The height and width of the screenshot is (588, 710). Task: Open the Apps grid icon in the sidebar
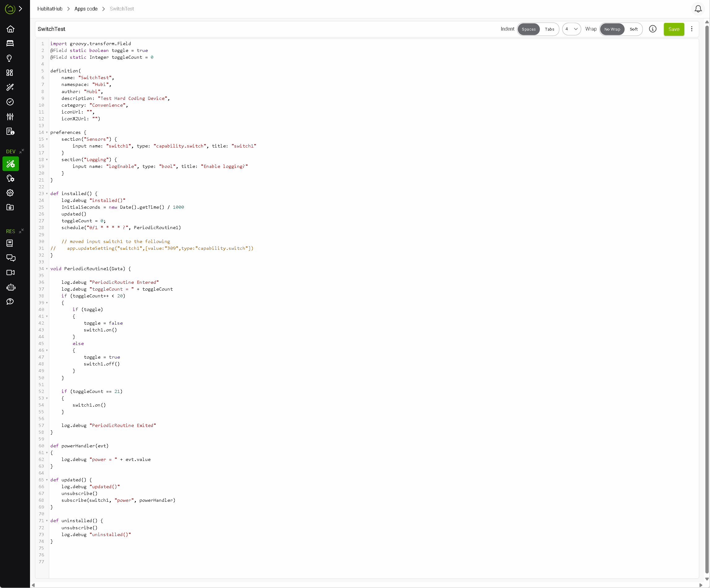click(11, 72)
